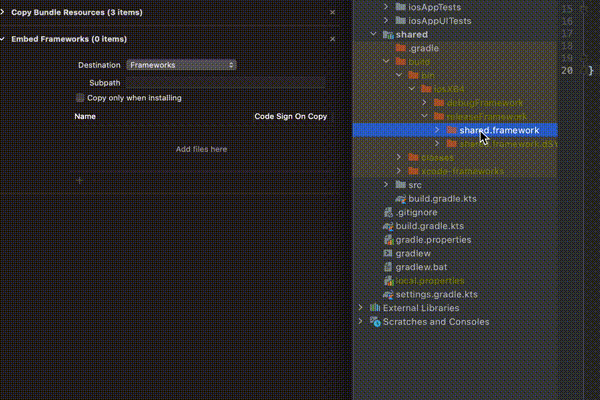Remove the Copy Bundle Resources build phase
Image resolution: width=600 pixels, height=400 pixels.
(x=333, y=13)
